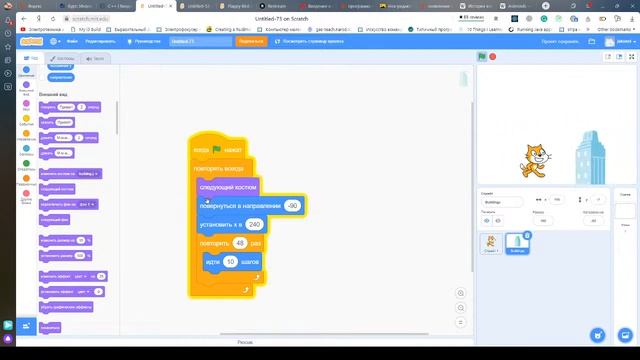Select the Control blocks category
Image resolution: width=640 pixels, height=360 pixels.
click(26, 136)
